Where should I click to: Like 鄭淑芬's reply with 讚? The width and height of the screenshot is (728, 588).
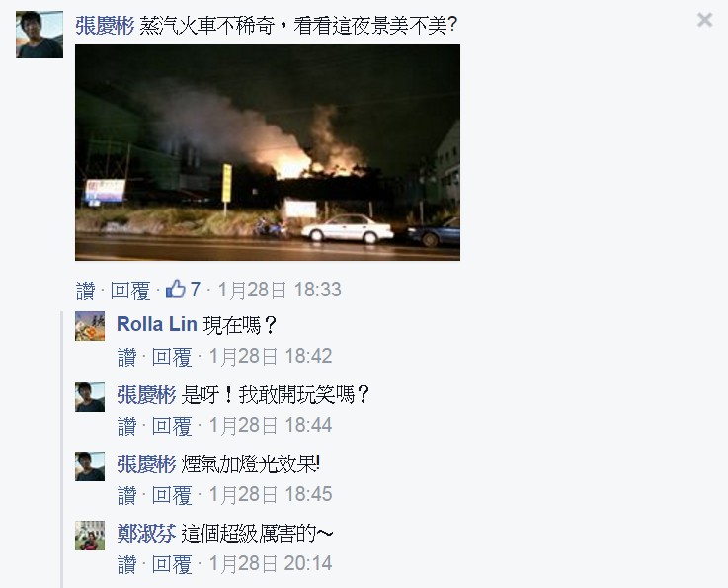(x=126, y=565)
